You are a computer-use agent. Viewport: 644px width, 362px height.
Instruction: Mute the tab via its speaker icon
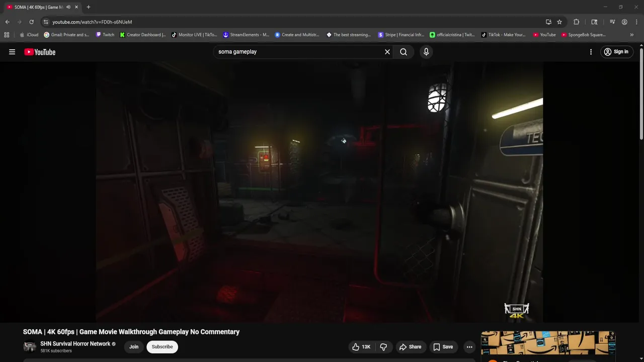68,7
